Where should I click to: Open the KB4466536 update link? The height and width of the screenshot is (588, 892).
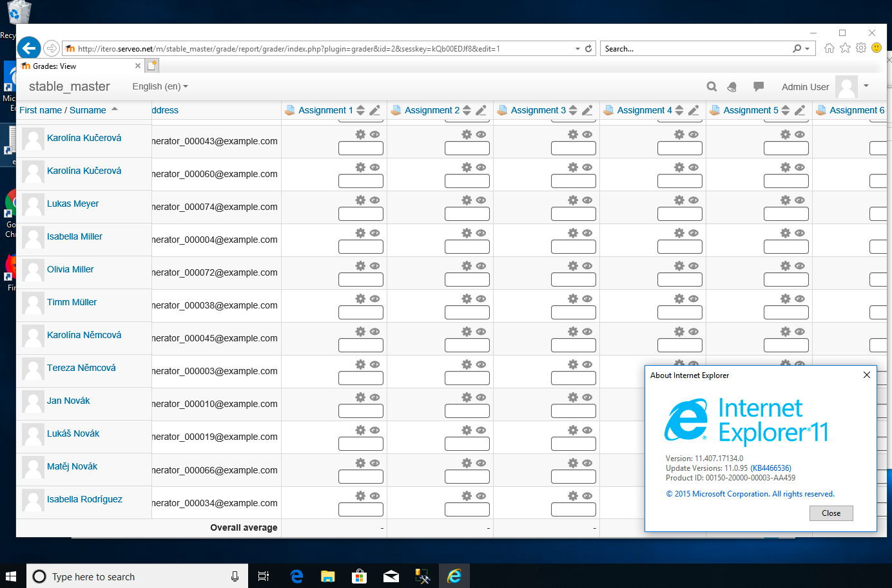771,468
